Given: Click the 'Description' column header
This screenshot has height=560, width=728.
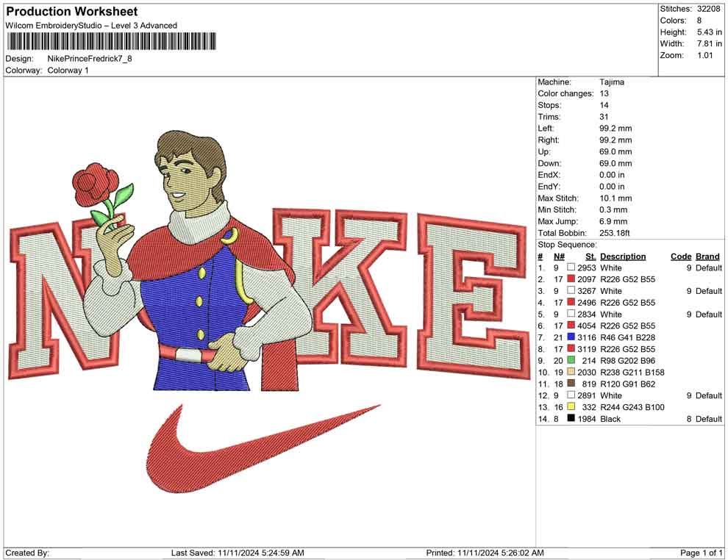Looking at the screenshot, I should tap(623, 256).
